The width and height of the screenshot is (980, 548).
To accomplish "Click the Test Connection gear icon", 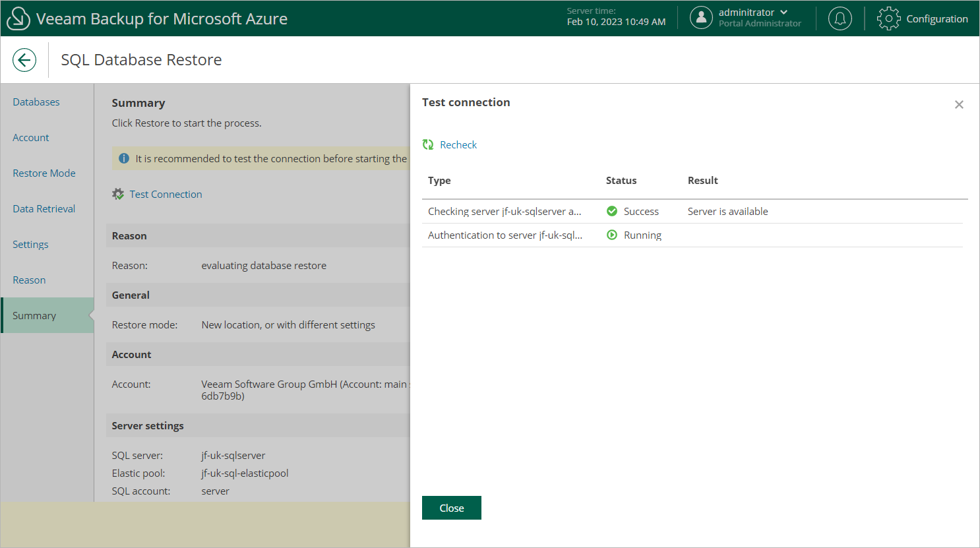I will tap(118, 194).
